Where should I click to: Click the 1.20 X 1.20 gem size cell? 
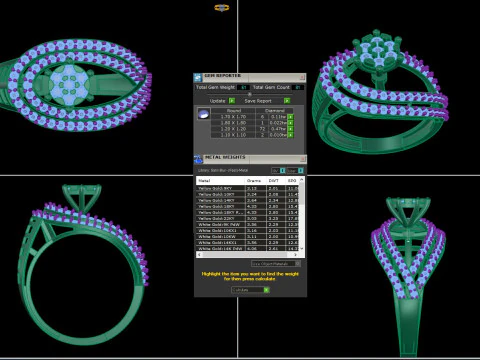tap(233, 129)
